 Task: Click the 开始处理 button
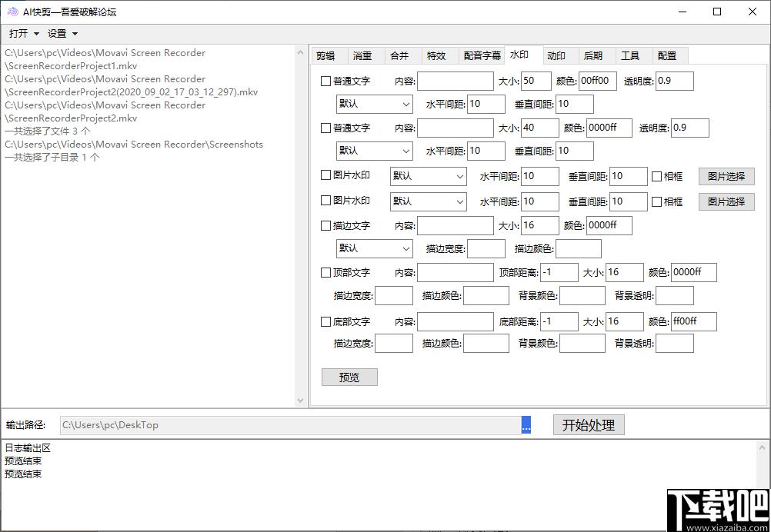589,425
